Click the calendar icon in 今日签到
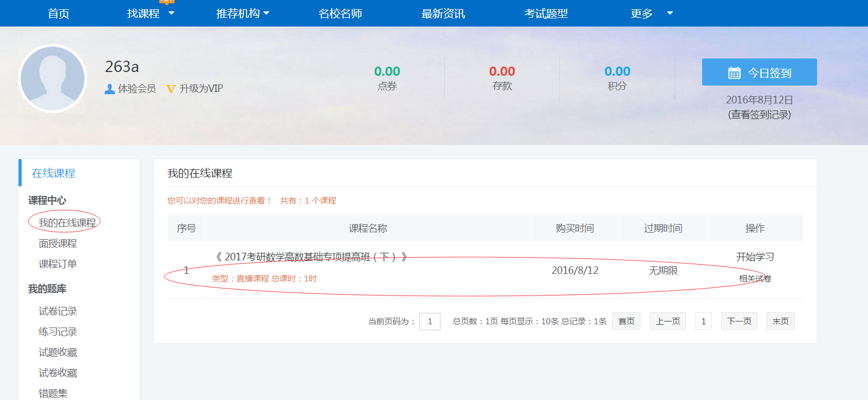 (x=734, y=73)
